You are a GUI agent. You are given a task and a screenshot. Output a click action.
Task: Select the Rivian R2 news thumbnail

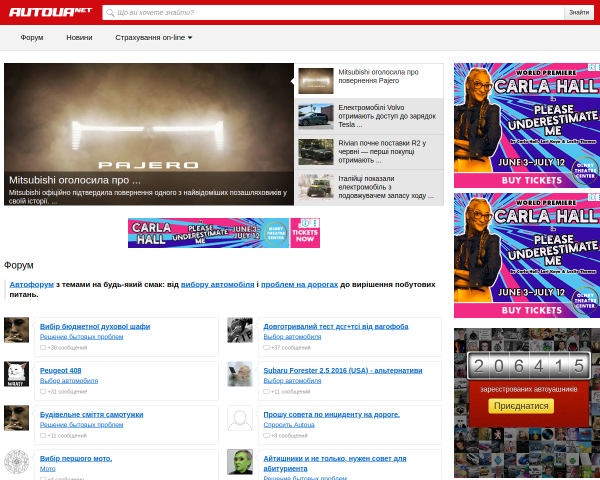click(316, 152)
